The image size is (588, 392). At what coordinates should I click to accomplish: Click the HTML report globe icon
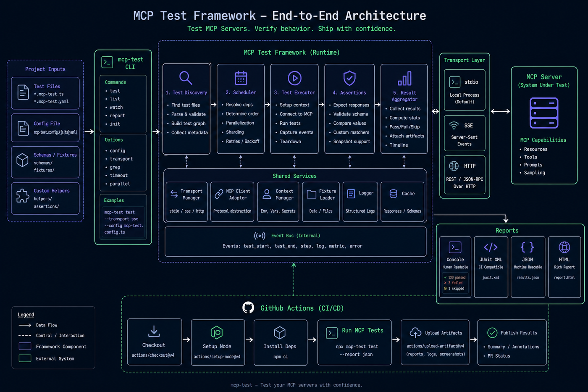(564, 247)
